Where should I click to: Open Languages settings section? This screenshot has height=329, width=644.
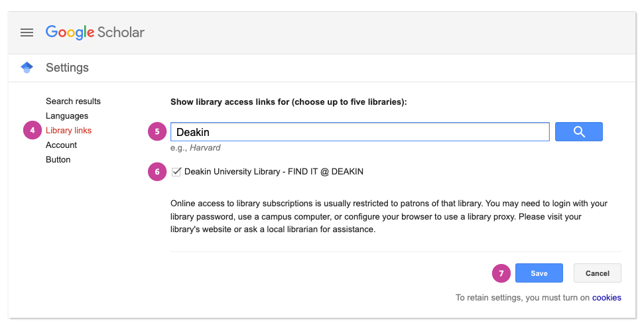(x=67, y=116)
